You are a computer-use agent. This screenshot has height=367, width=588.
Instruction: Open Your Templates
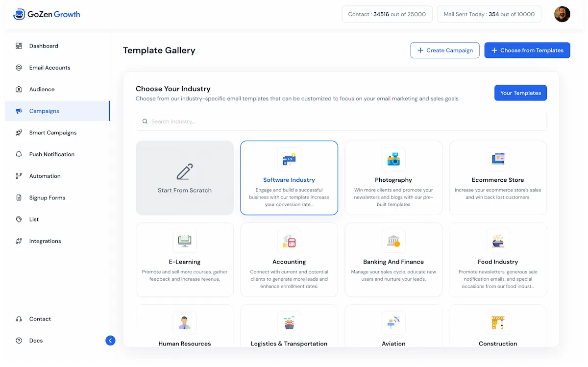pos(520,93)
